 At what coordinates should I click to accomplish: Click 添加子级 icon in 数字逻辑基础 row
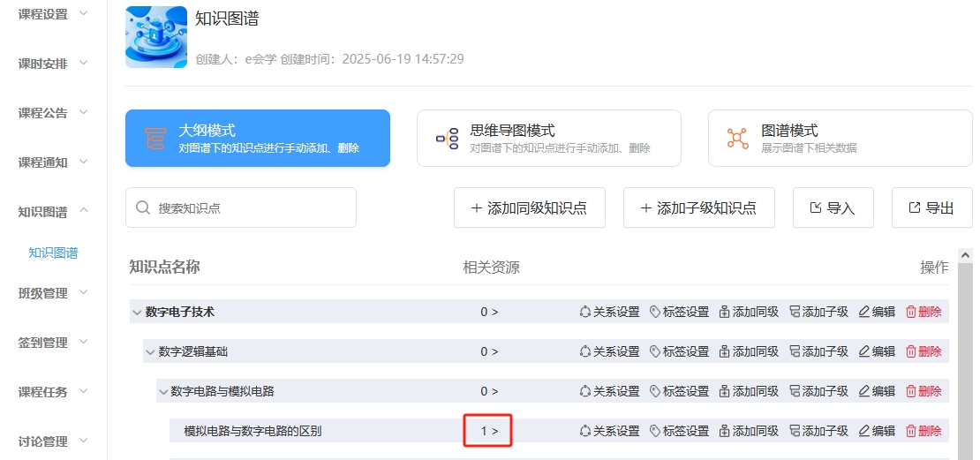(x=794, y=351)
